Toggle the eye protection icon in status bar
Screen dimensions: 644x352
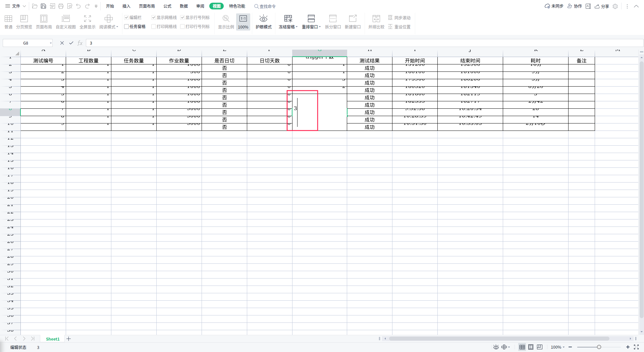click(x=496, y=347)
